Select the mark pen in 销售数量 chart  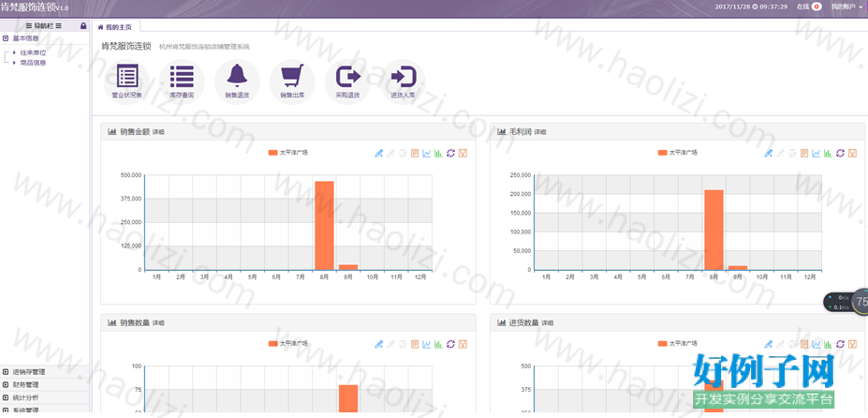click(x=379, y=344)
